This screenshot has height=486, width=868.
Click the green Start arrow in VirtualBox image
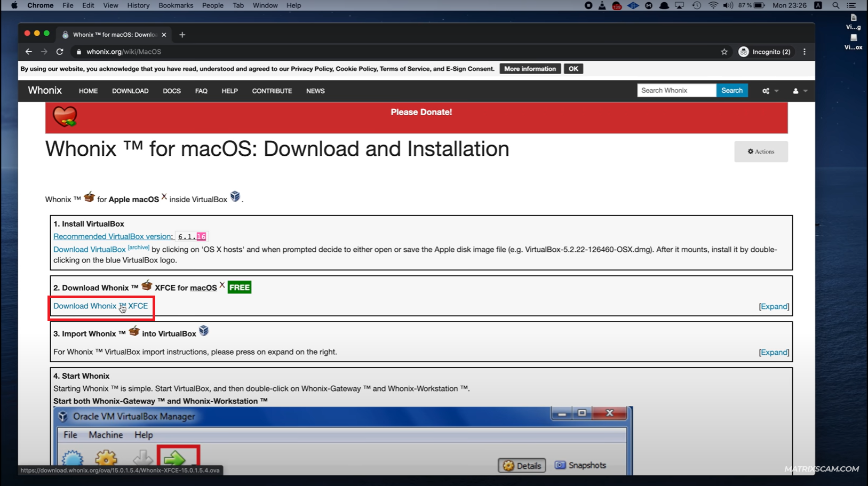174,458
